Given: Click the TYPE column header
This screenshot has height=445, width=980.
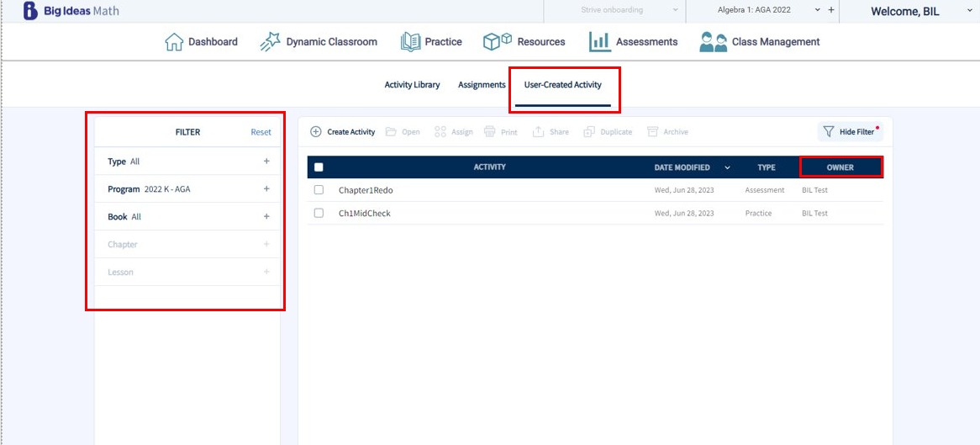Looking at the screenshot, I should (767, 167).
